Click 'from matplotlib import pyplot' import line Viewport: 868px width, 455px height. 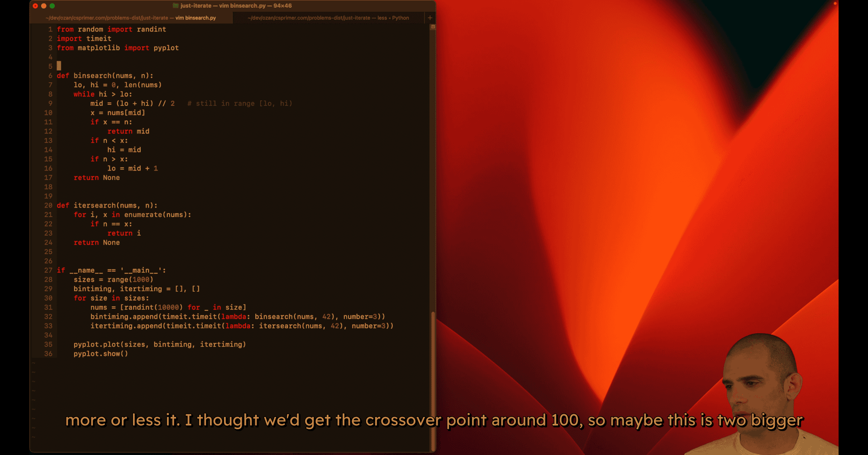[x=118, y=48]
